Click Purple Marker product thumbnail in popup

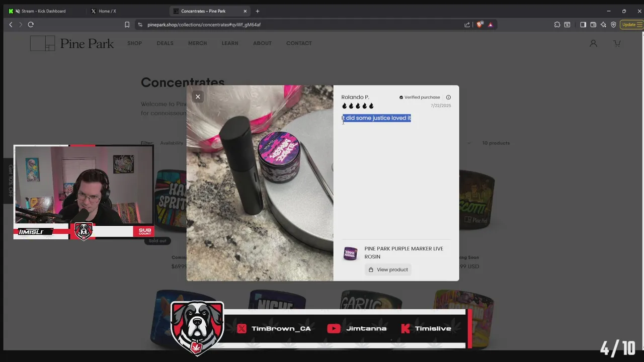click(x=350, y=253)
